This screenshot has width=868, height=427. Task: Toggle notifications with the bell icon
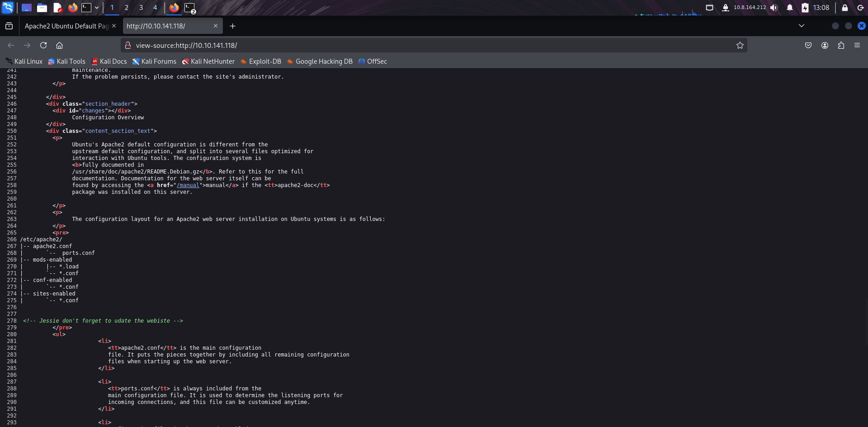789,8
